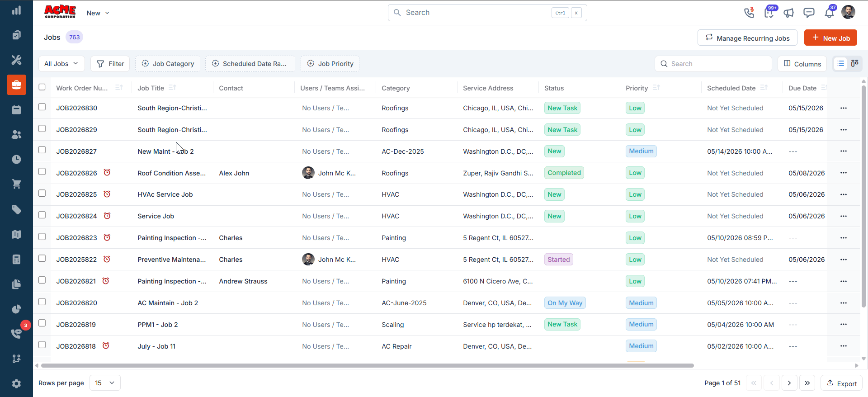Jump to the last page
868x397 pixels.
point(807,383)
